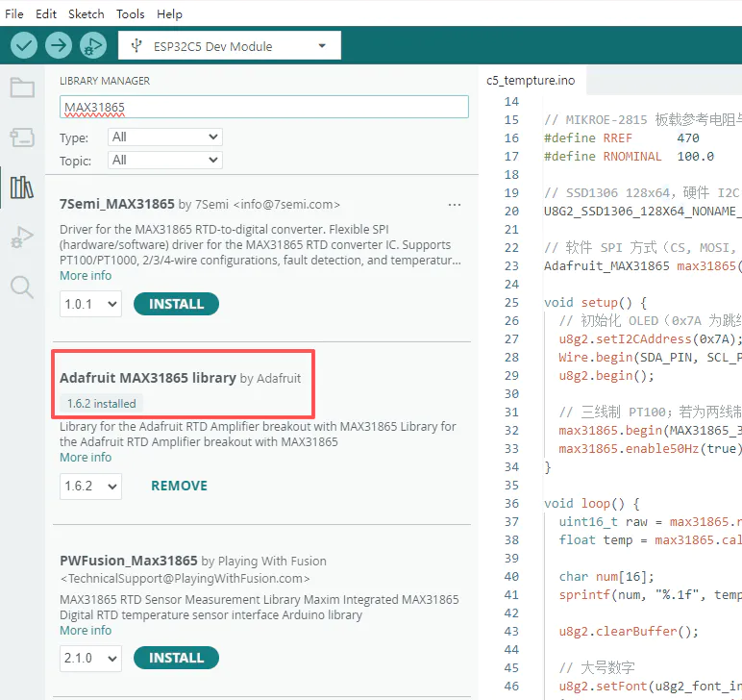
Task: Click the 7Semi_MAX31865 library title
Action: 117,204
